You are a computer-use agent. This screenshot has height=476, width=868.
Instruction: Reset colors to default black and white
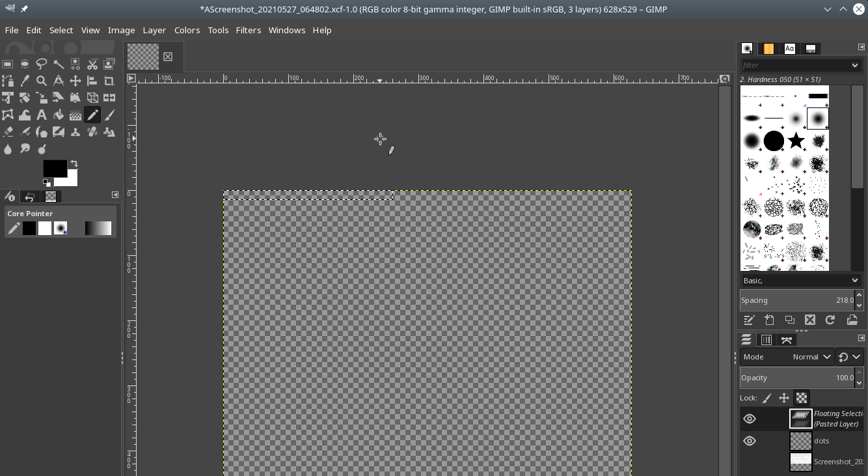[47, 182]
